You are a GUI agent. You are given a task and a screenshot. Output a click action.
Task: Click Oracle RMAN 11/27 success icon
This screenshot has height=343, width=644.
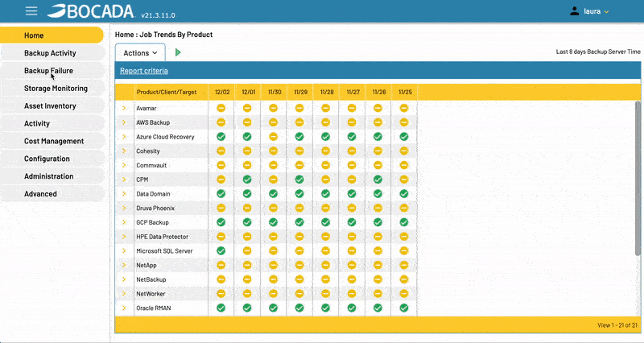(352, 308)
